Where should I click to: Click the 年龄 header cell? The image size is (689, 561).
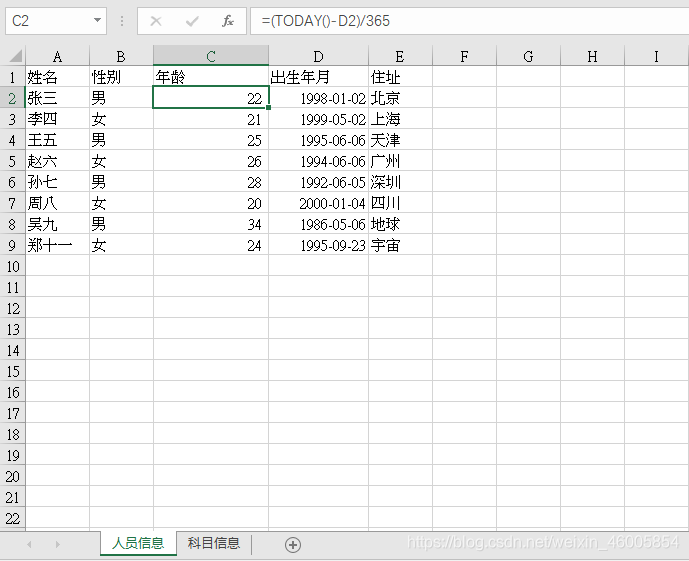pos(211,77)
